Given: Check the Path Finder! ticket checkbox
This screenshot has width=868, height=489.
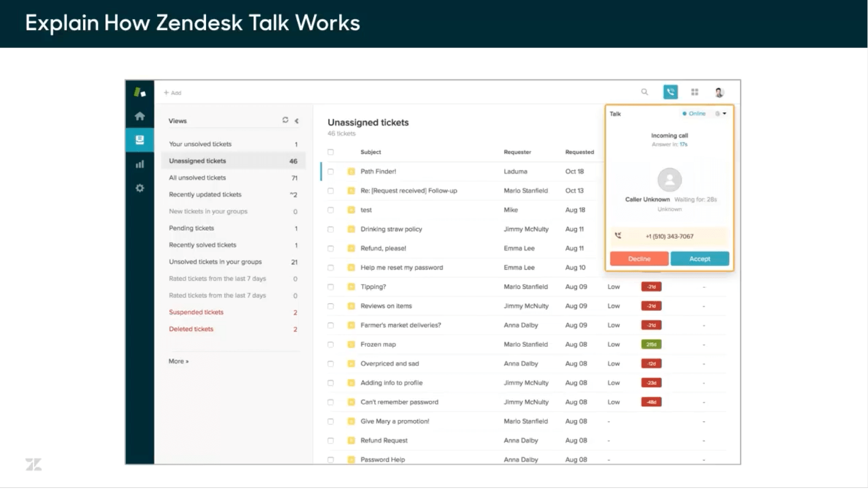Looking at the screenshot, I should (x=330, y=171).
